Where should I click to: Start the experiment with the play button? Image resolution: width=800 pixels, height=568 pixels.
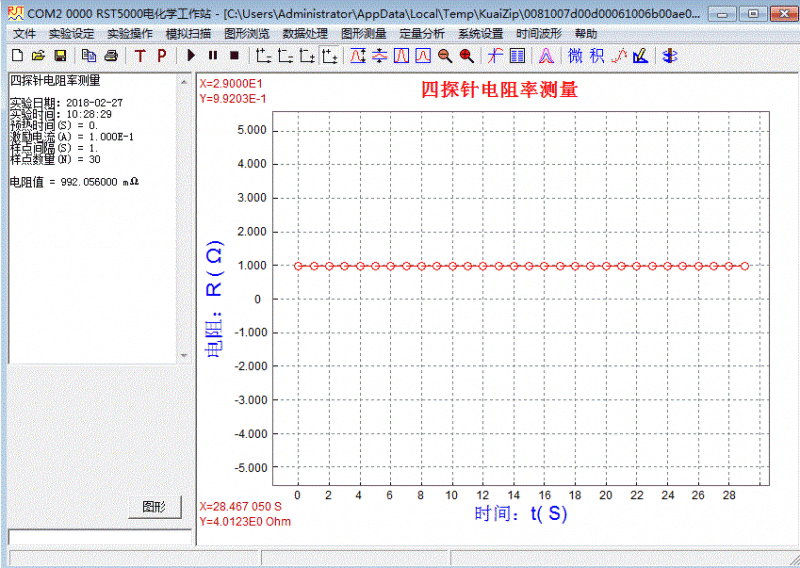(190, 55)
